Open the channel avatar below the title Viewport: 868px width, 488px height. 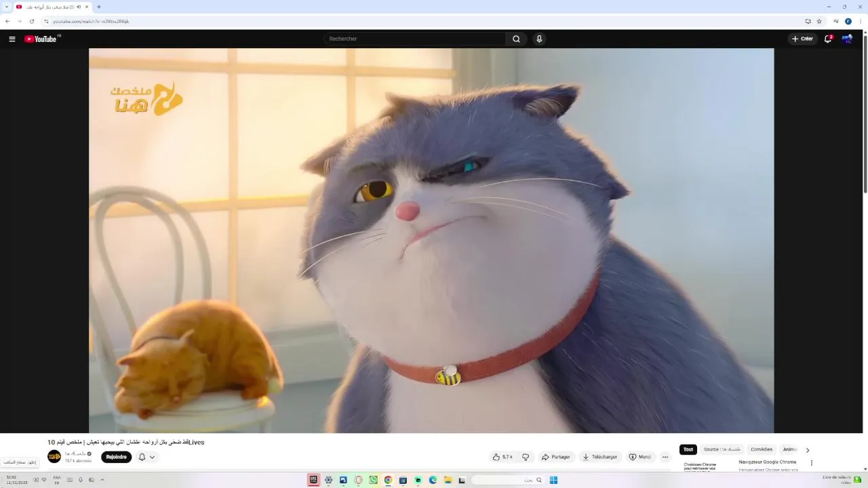point(54,457)
